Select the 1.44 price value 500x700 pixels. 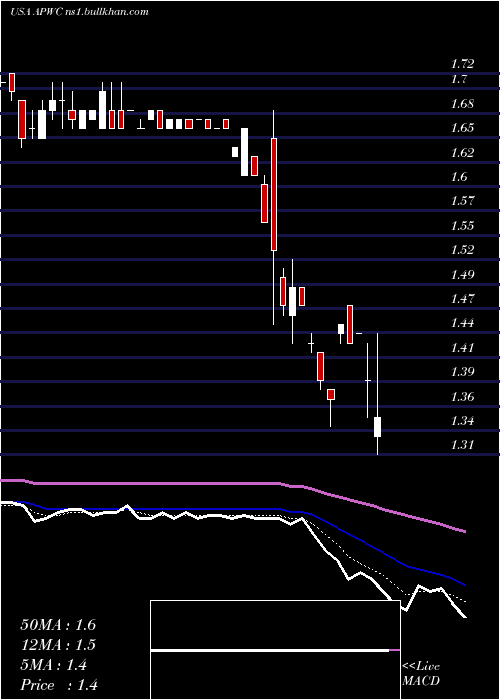pyautogui.click(x=462, y=323)
